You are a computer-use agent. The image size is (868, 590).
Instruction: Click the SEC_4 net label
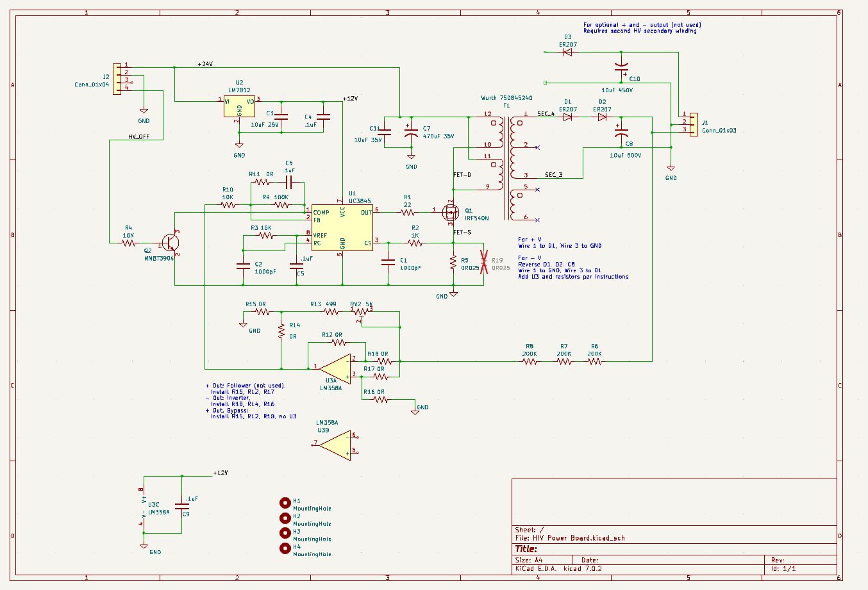546,113
